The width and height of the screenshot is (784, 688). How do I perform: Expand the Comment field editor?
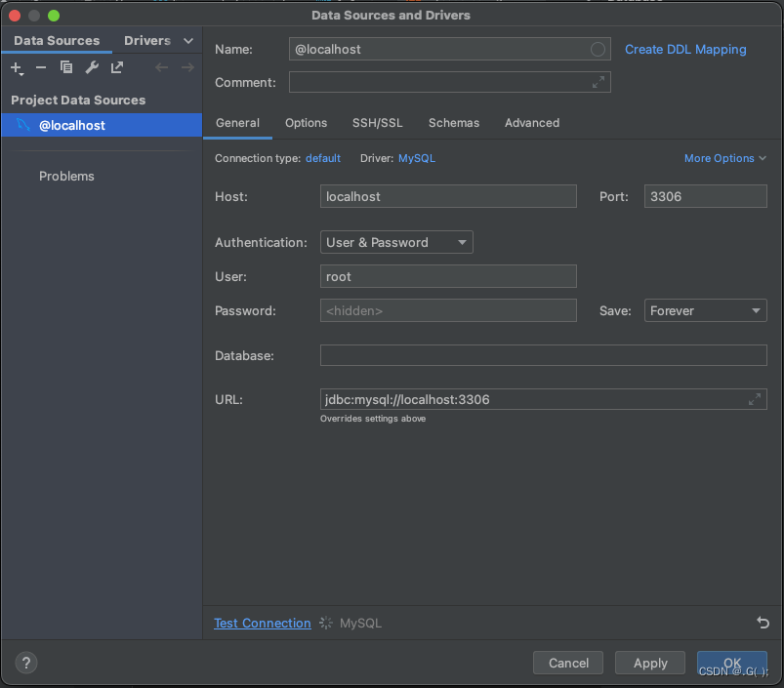[x=598, y=82]
